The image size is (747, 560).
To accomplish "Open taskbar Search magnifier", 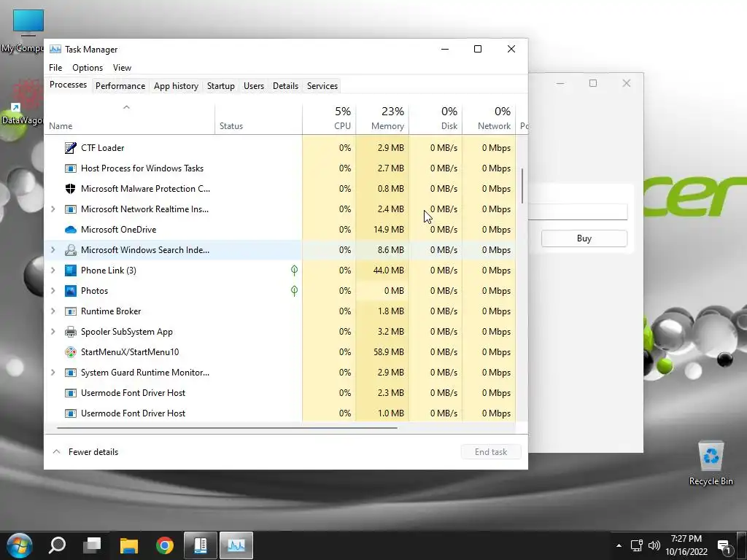I will click(57, 545).
